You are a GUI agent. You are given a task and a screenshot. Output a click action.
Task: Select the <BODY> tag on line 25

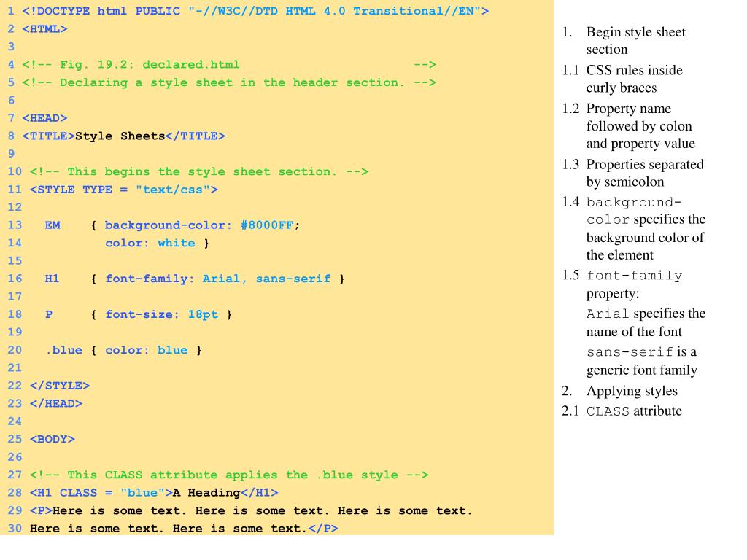click(x=53, y=439)
